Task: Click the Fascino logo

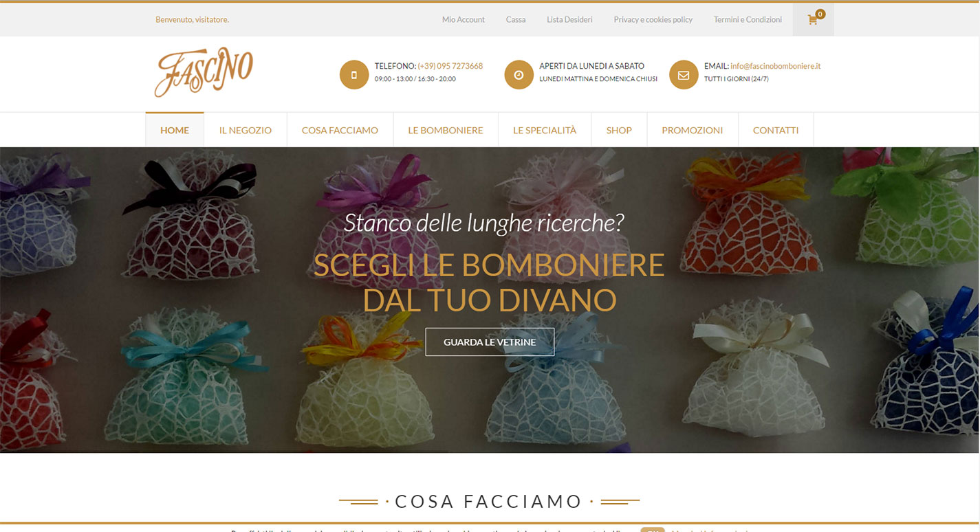Action: (204, 72)
